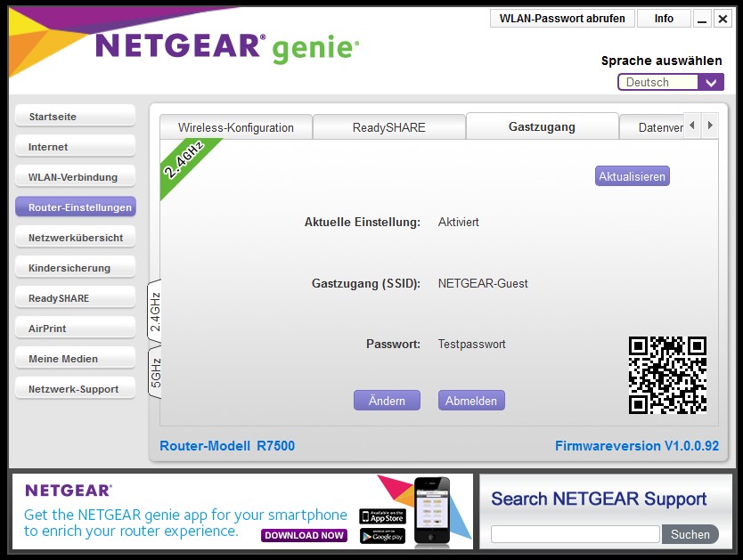
Task: Open the Deutsch language dropdown
Action: (671, 82)
